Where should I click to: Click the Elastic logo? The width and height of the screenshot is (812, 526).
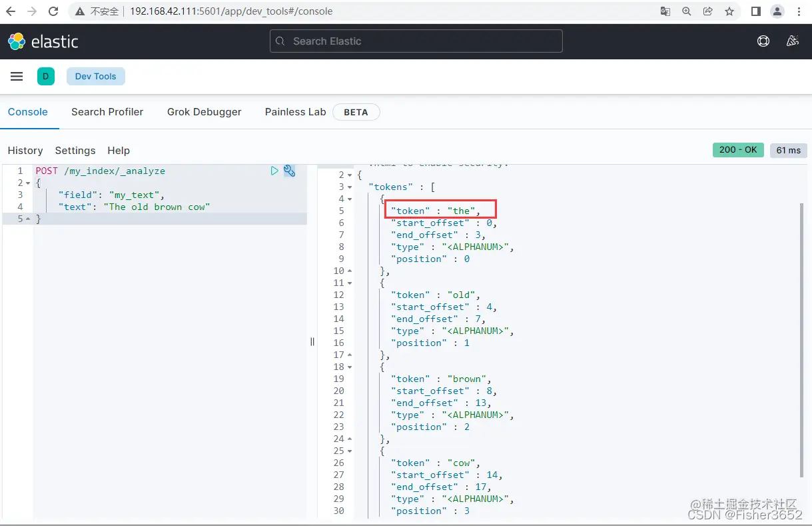tap(43, 41)
